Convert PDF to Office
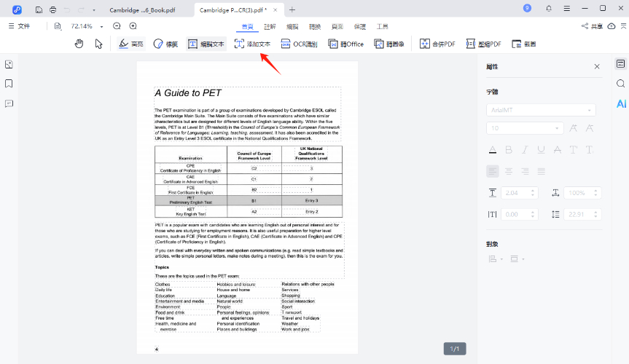Screen dimensions: 629x364 tap(345, 44)
